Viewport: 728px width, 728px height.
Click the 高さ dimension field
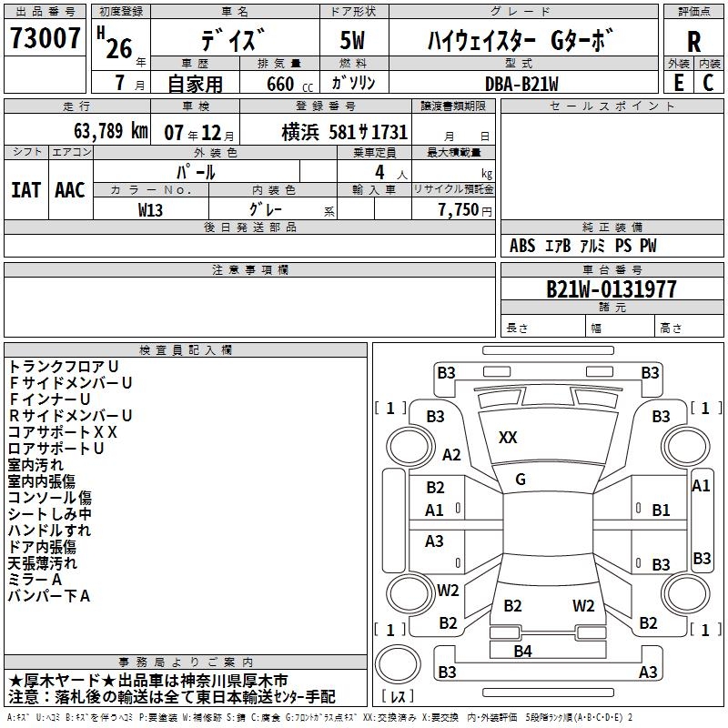coord(690,328)
